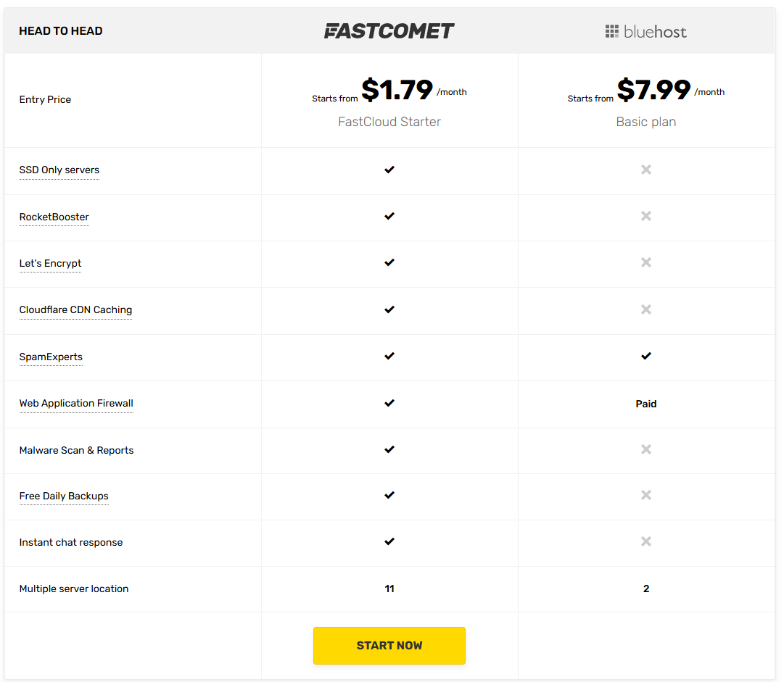Image resolution: width=784 pixels, height=682 pixels.
Task: Click the Instant chat response checkmark
Action: tap(389, 542)
